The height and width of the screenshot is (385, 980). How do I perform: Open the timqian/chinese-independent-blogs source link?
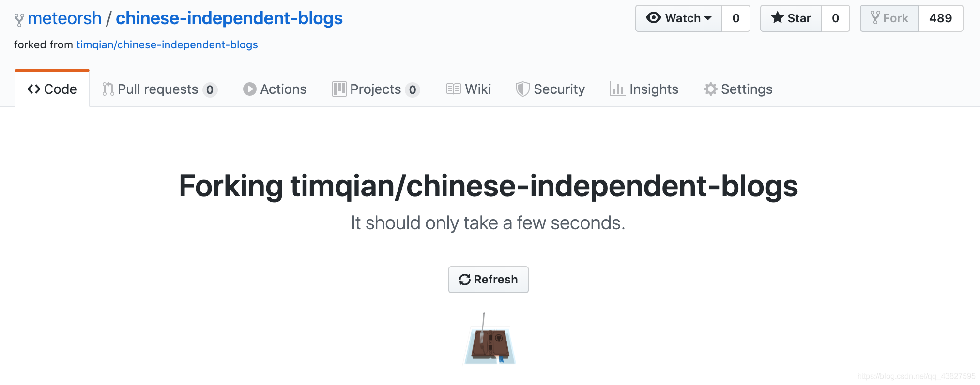point(167,44)
